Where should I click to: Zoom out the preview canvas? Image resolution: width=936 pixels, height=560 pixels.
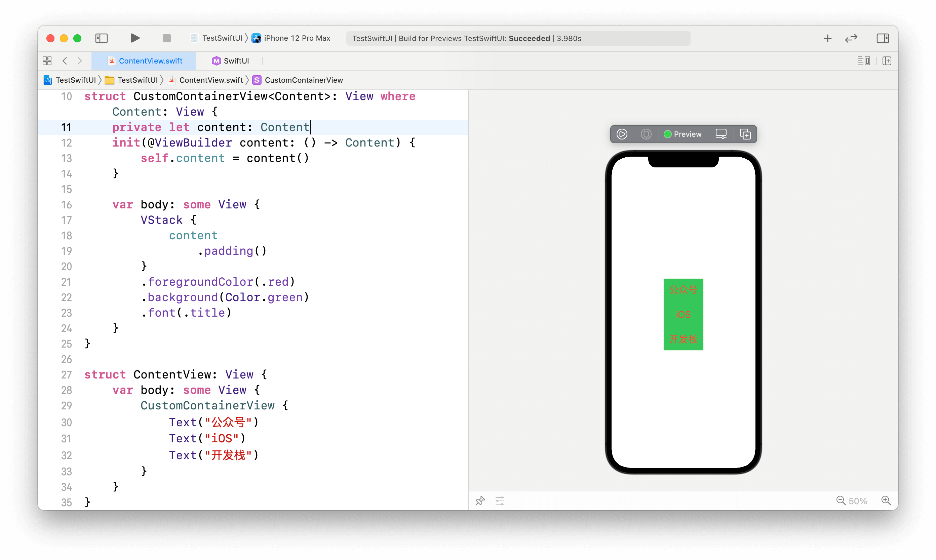click(841, 501)
